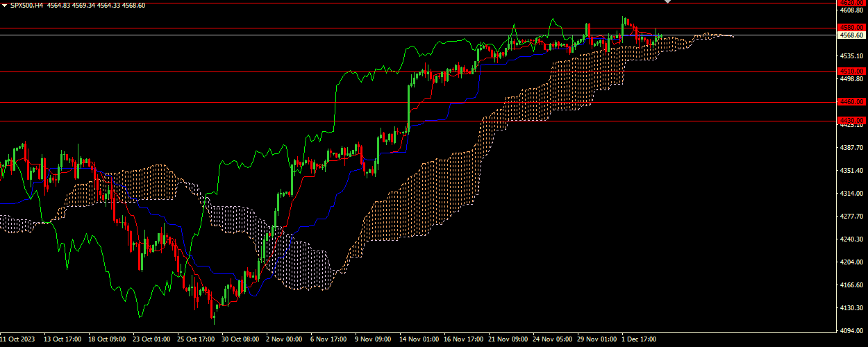The height and width of the screenshot is (347, 868).
Task: Click the 23 Oct 01:00 time axis label
Action: tap(151, 340)
